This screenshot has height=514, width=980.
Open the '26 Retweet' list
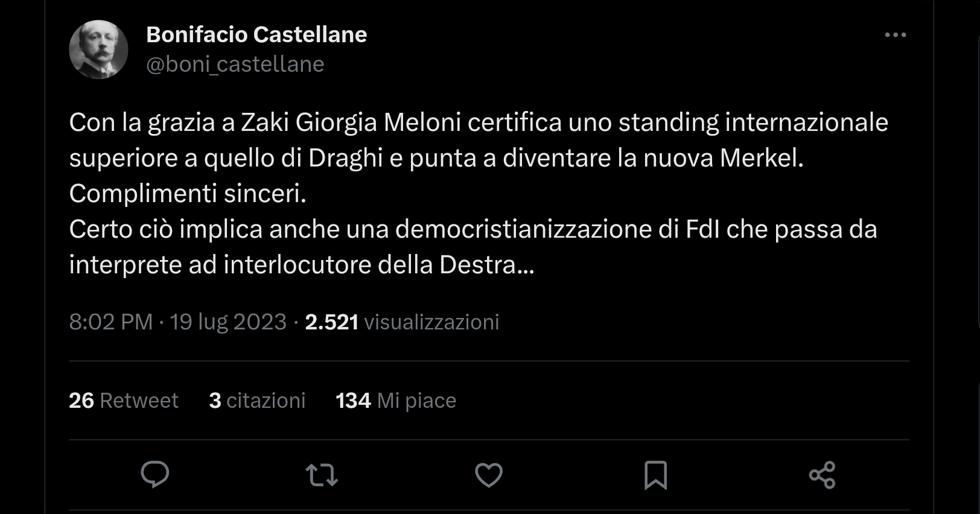[123, 400]
